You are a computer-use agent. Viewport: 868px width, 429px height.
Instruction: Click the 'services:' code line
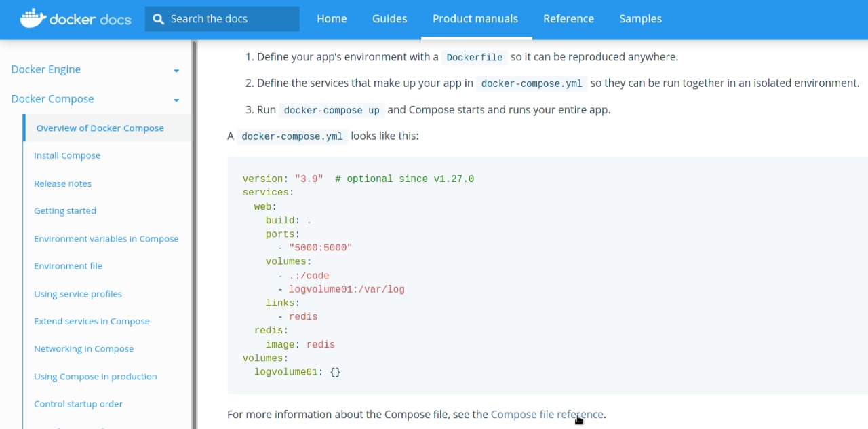(268, 193)
